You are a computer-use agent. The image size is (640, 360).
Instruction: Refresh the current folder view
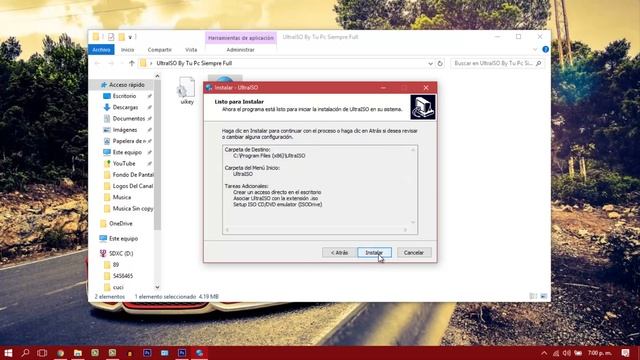440,64
